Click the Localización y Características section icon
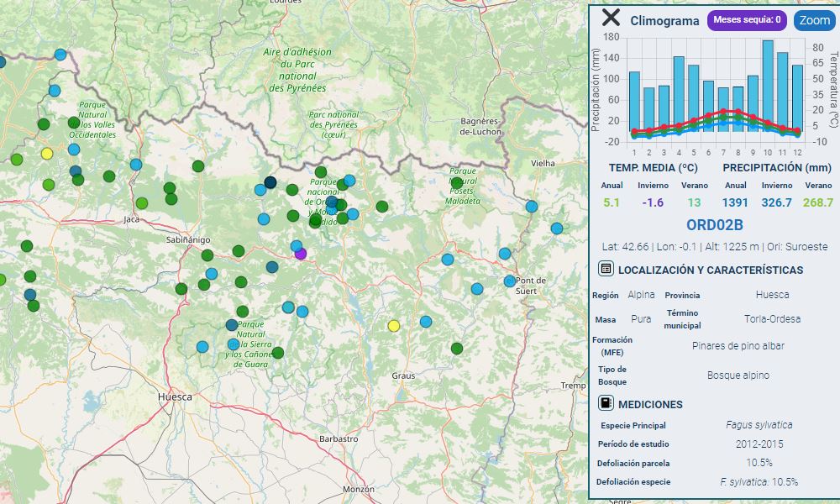Image resolution: width=840 pixels, height=504 pixels. (x=606, y=269)
